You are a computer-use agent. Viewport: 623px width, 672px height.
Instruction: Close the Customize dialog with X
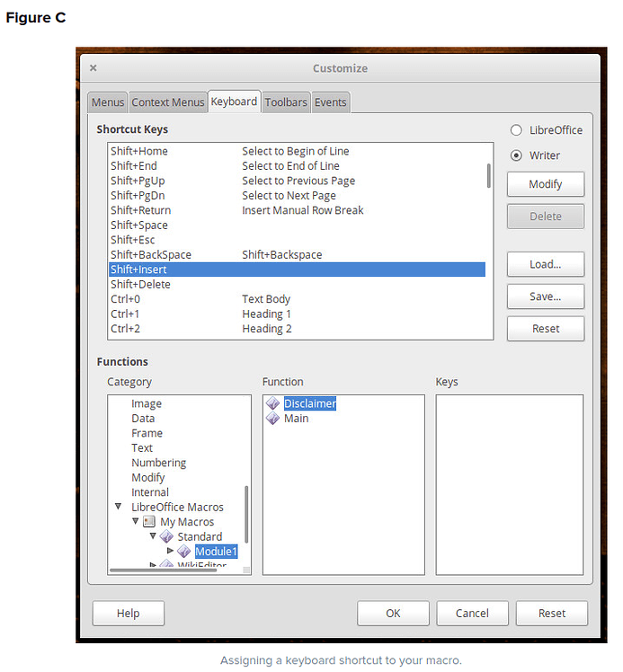[93, 67]
